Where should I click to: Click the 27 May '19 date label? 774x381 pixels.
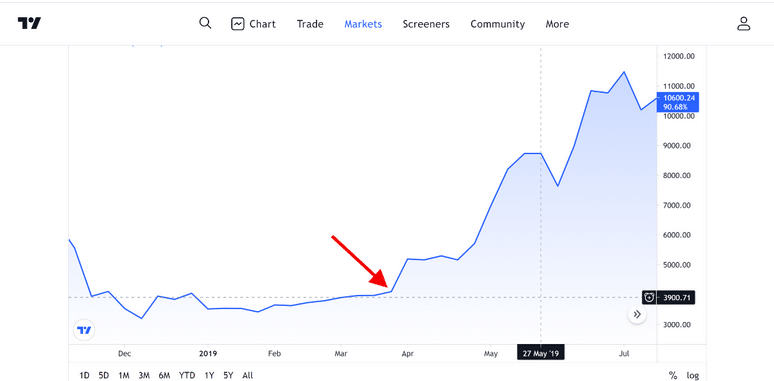click(541, 353)
